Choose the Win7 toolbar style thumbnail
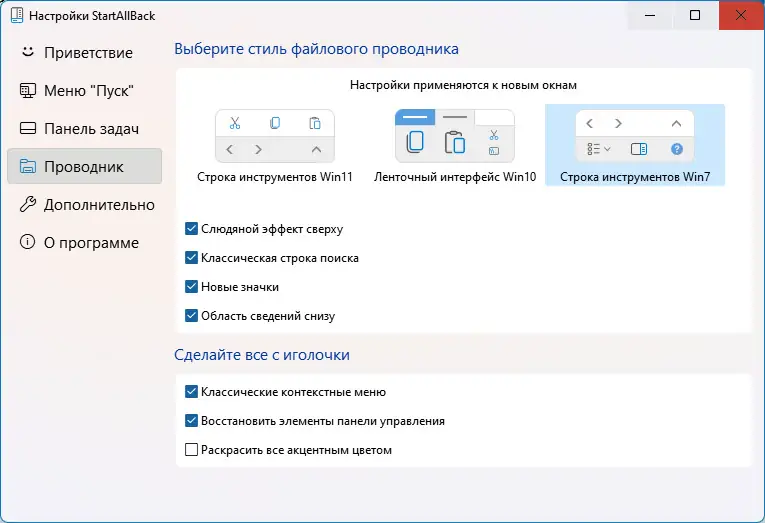This screenshot has height=523, width=765. point(635,136)
